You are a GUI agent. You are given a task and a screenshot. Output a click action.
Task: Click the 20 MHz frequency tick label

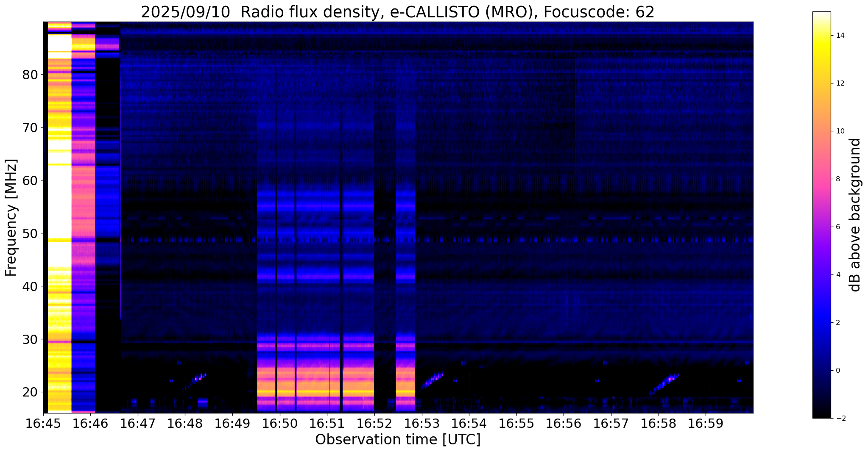click(30, 392)
